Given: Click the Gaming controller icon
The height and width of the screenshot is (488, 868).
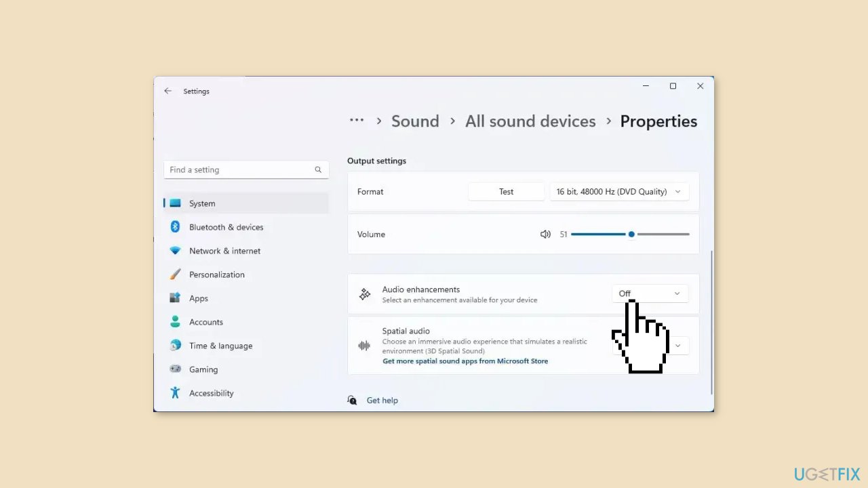Looking at the screenshot, I should (175, 369).
